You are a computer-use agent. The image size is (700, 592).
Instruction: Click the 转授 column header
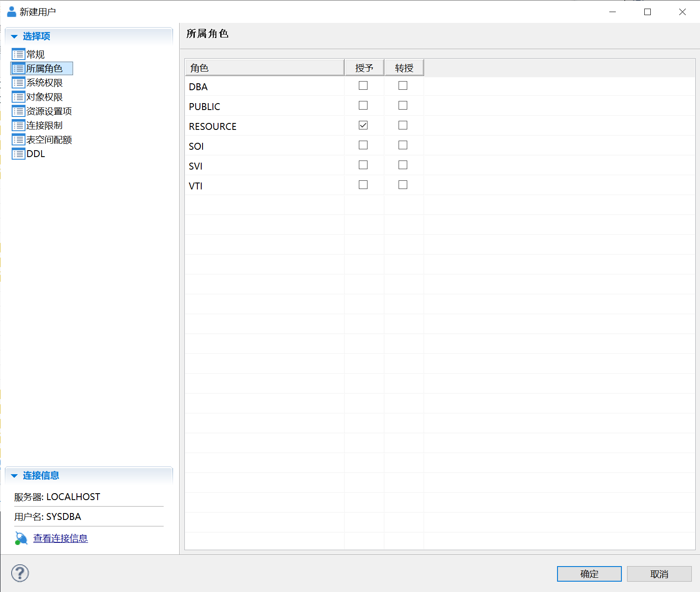pos(404,68)
